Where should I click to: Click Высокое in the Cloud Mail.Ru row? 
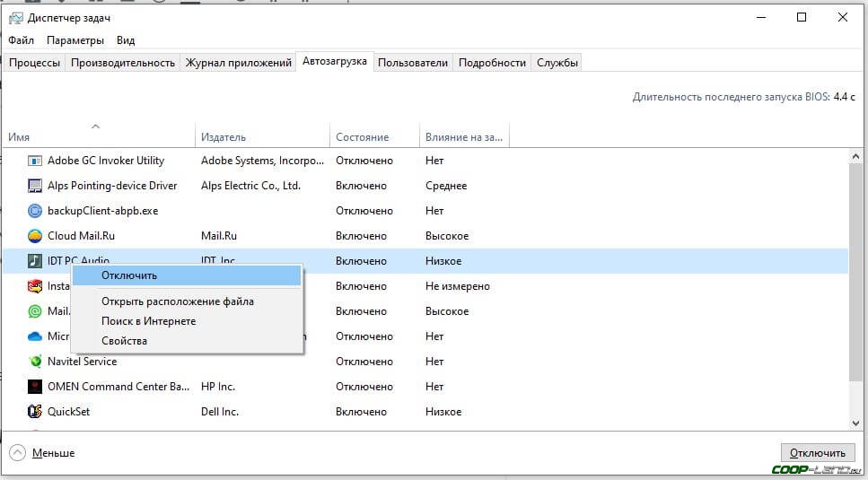(447, 236)
